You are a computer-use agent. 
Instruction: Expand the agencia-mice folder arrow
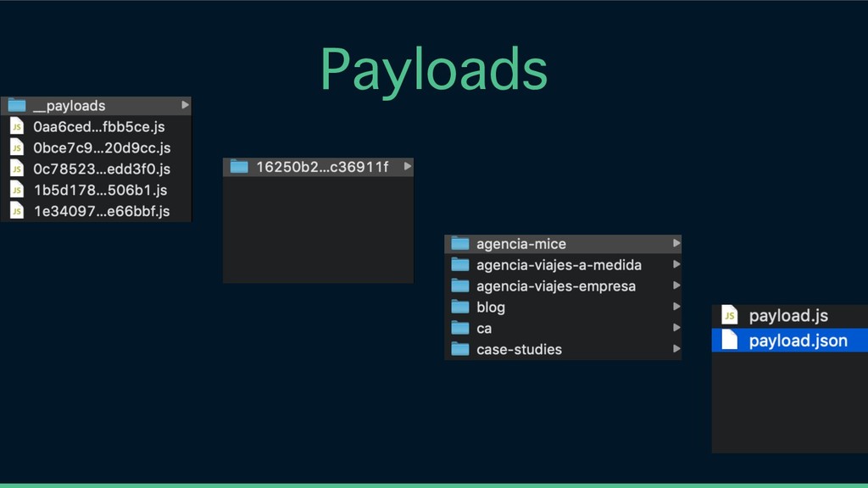[x=676, y=243]
